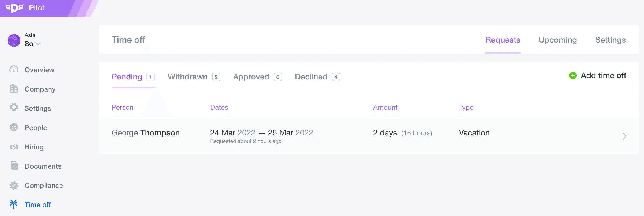Open the Settings tab in Time off header

[x=610, y=40]
